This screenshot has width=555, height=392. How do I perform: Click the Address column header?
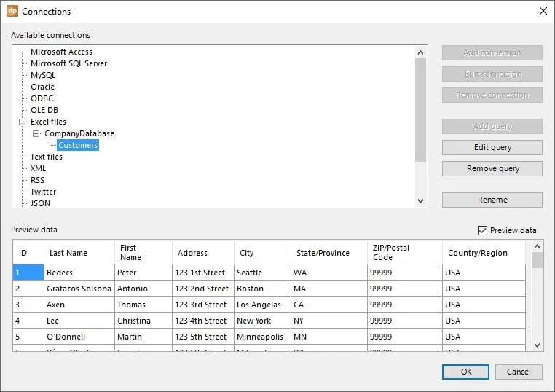coord(203,253)
